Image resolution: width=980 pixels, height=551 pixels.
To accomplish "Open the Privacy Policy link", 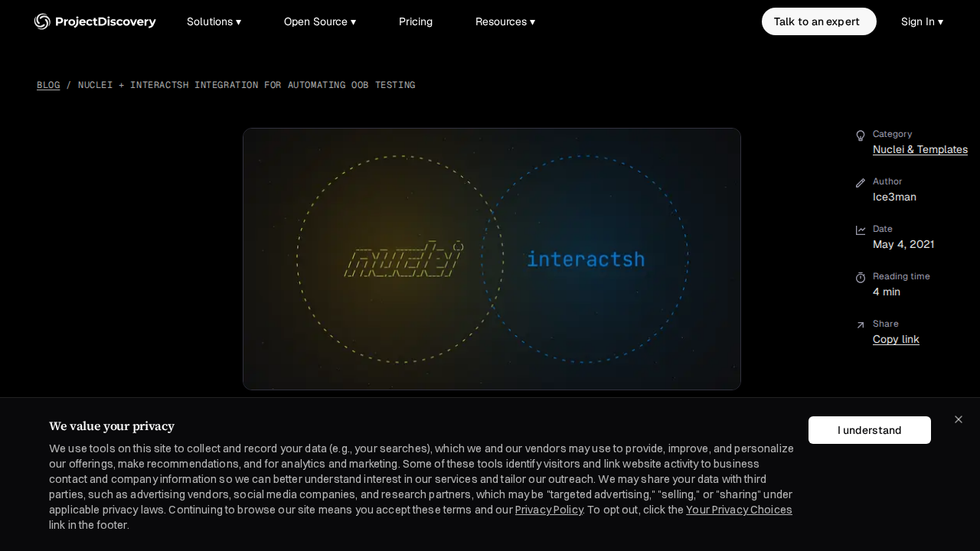I will (x=549, y=510).
